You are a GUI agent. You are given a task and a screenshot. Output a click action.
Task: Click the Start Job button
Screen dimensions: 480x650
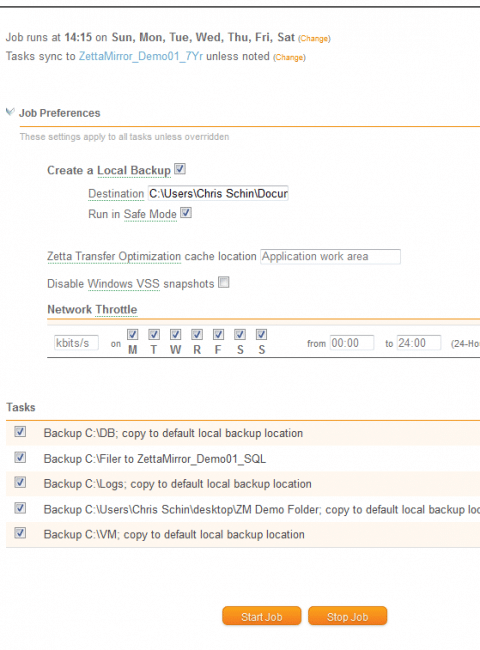click(262, 616)
